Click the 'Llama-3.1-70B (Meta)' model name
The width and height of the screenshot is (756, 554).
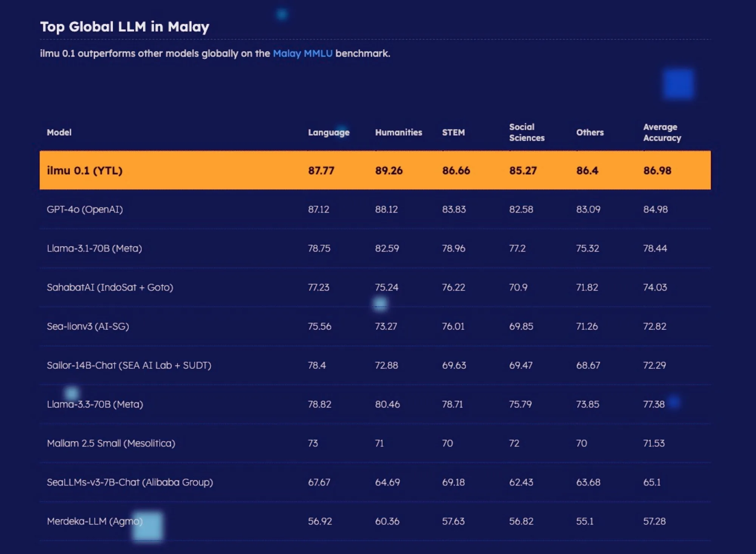pos(94,248)
